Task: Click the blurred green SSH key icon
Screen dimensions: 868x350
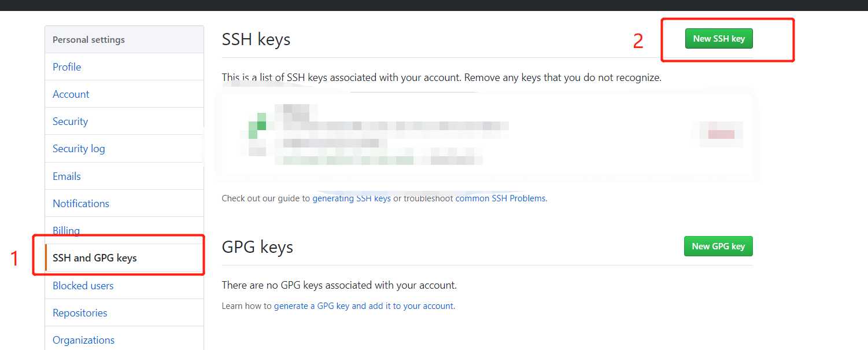Action: (x=257, y=127)
